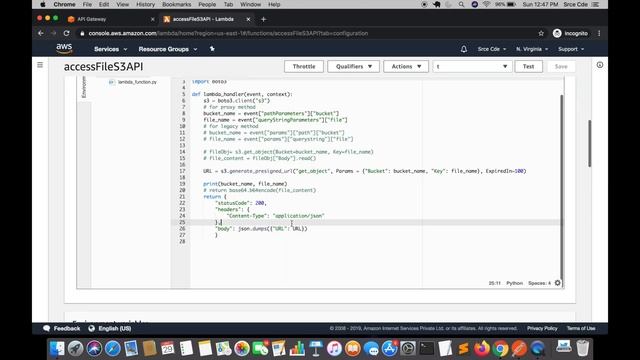Expand the Qualifiers dropdown

pyautogui.click(x=353, y=67)
